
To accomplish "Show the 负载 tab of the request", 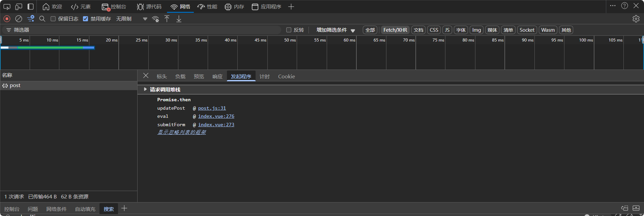I will [180, 77].
